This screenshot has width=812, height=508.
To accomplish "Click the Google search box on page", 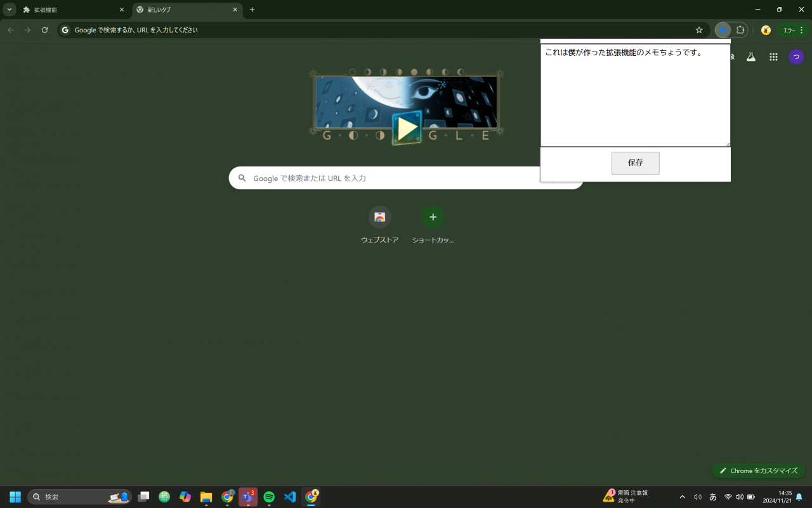I will click(x=406, y=178).
